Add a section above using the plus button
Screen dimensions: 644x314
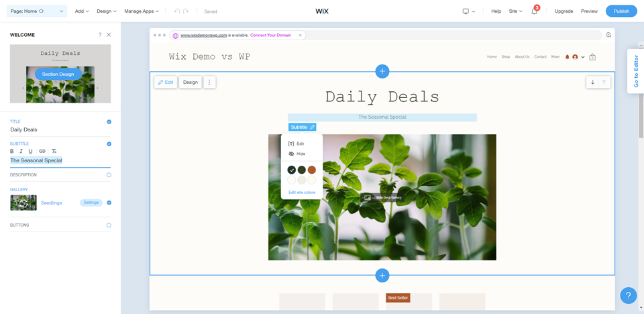[382, 72]
